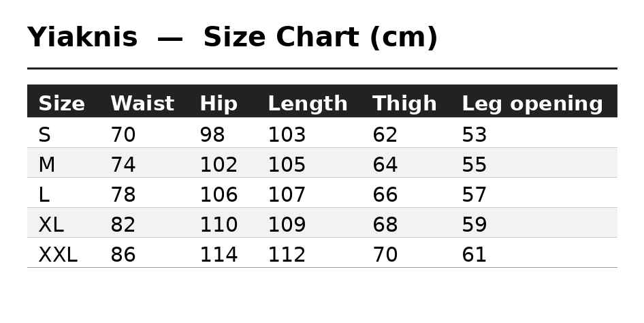Select the L size row label
The width and height of the screenshot is (644, 323).
[44, 195]
